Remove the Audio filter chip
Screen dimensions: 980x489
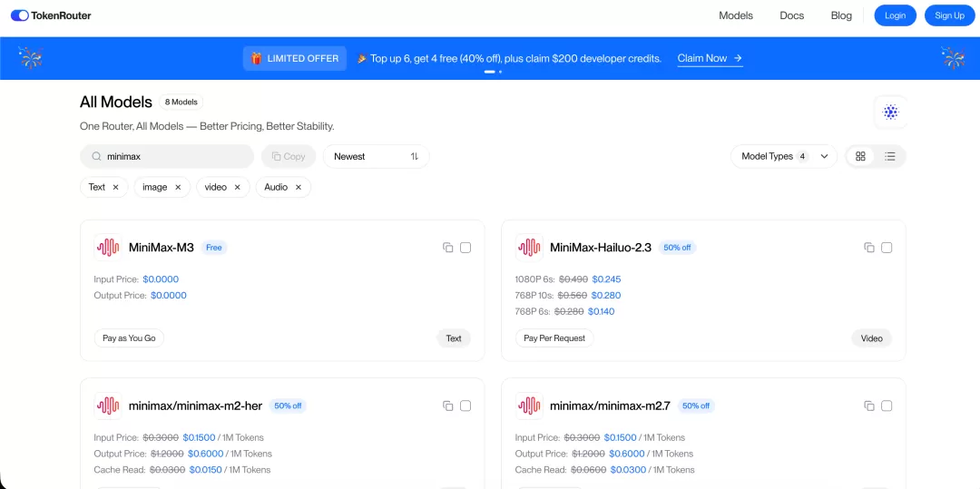pos(299,188)
